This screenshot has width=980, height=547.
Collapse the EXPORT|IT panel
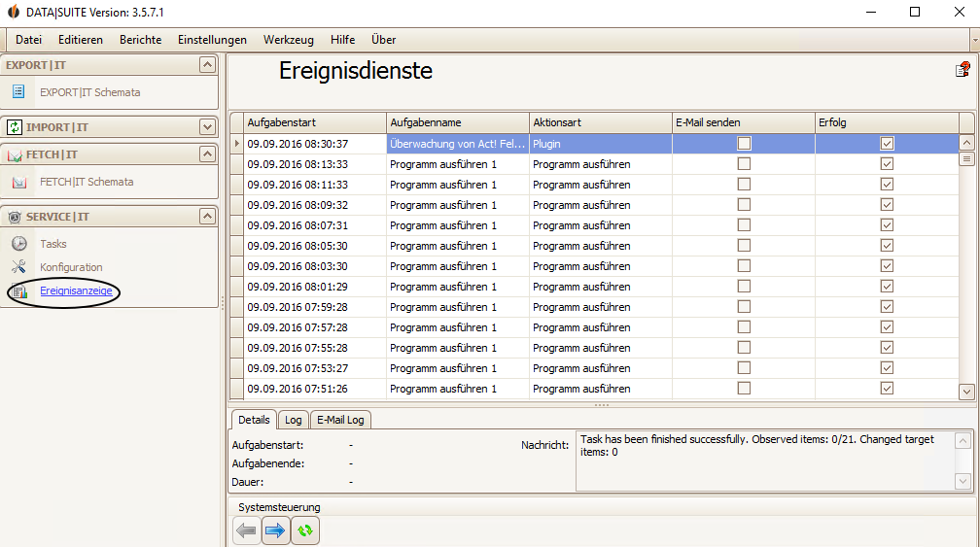coord(206,65)
